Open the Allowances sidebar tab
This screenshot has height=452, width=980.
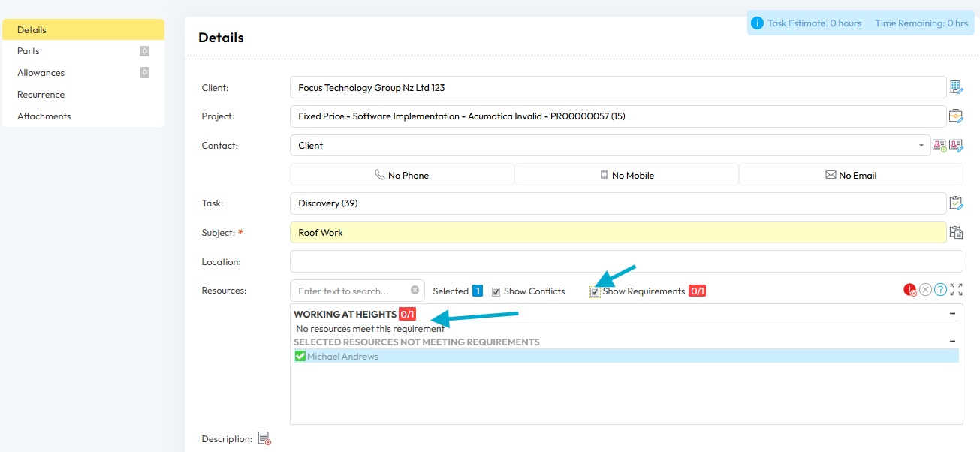tap(83, 73)
